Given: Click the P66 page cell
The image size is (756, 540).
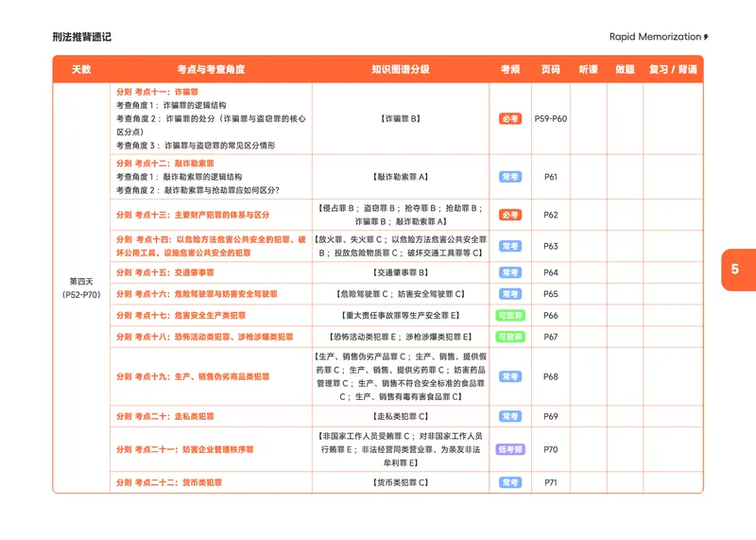Looking at the screenshot, I should point(551,316).
